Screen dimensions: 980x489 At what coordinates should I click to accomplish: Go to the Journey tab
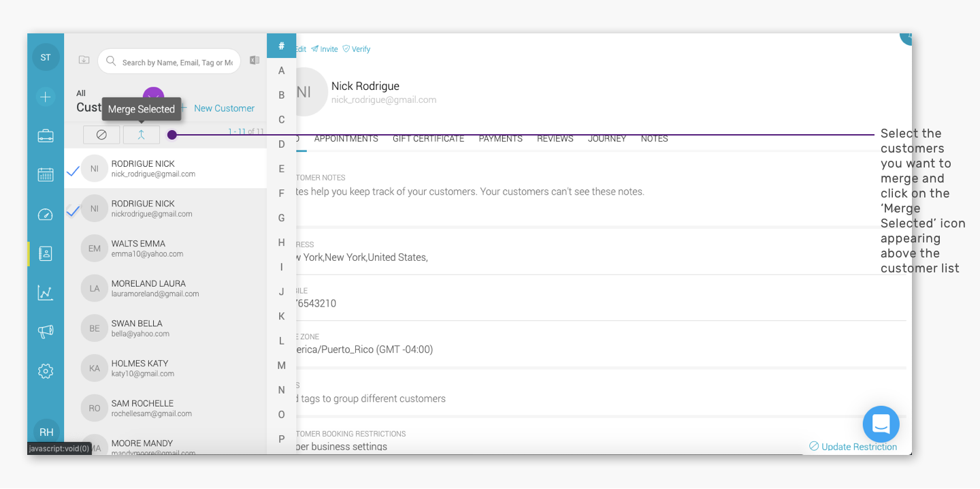coord(607,138)
